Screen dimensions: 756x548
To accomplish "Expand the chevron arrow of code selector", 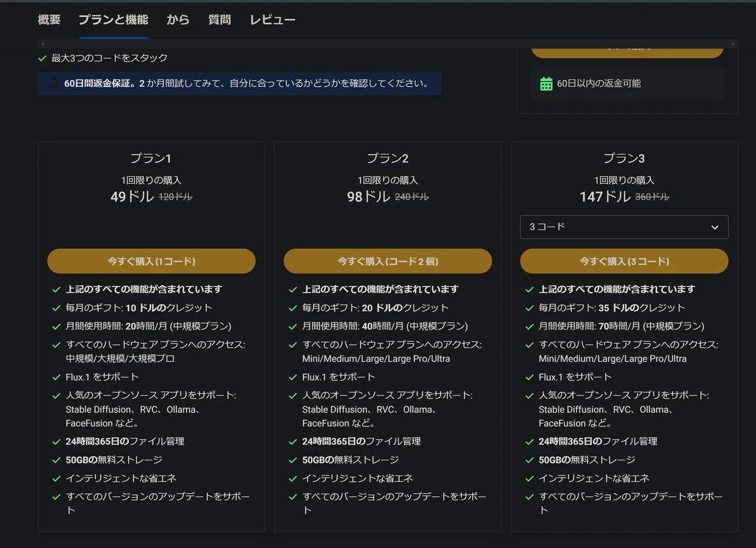I will (714, 227).
